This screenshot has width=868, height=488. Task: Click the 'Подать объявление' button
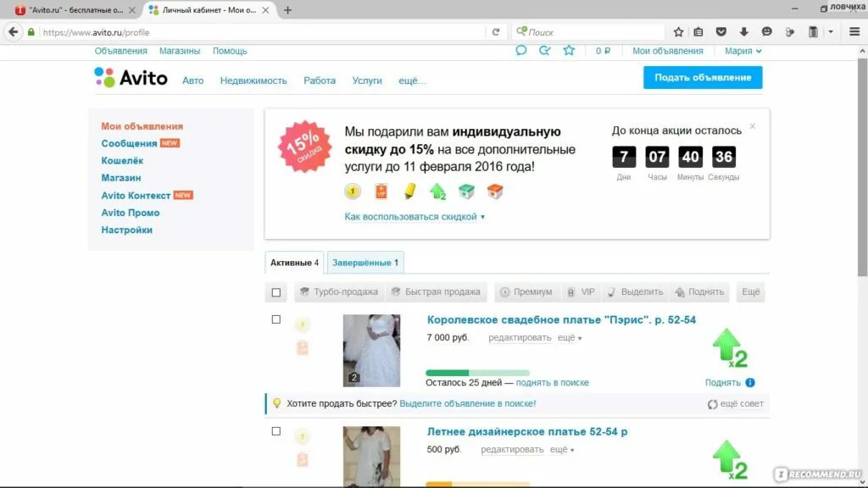pos(703,77)
